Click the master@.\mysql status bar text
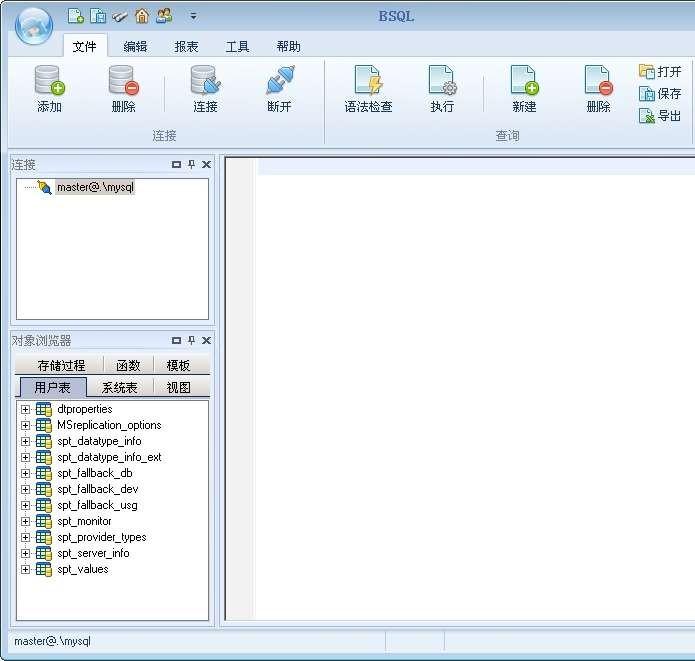The width and height of the screenshot is (695, 661). [52, 641]
